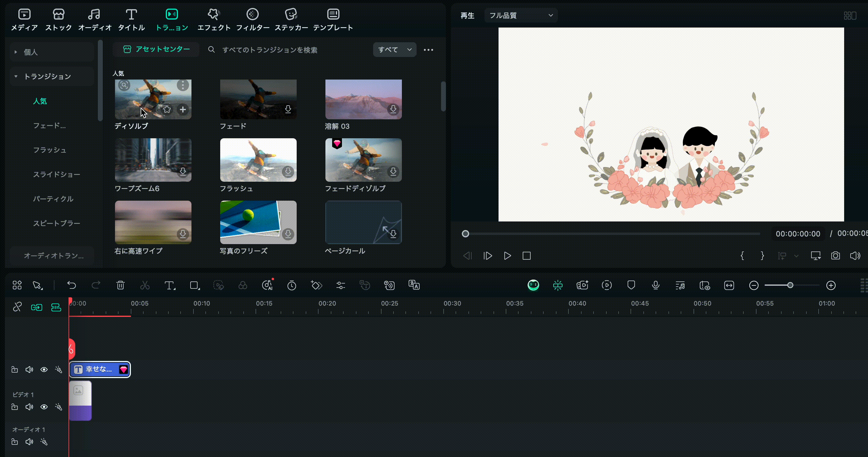Screen dimensions: 868x457
Task: Stop the preview playback
Action: (526, 256)
